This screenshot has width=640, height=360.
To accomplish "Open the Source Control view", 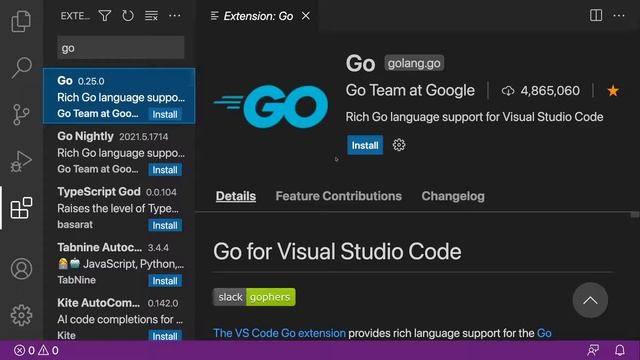I will pos(21,115).
